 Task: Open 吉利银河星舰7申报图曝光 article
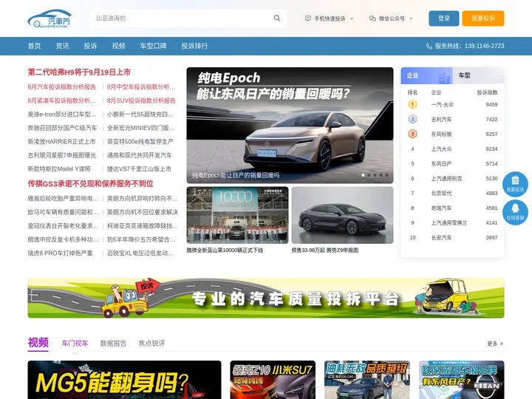point(62,155)
